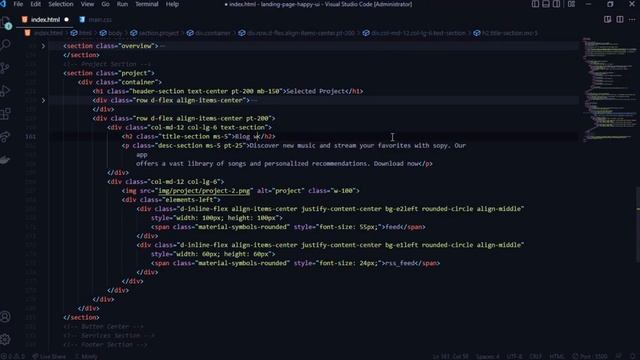
Task: Click the VS Code logo icon
Action: pos(3,4)
